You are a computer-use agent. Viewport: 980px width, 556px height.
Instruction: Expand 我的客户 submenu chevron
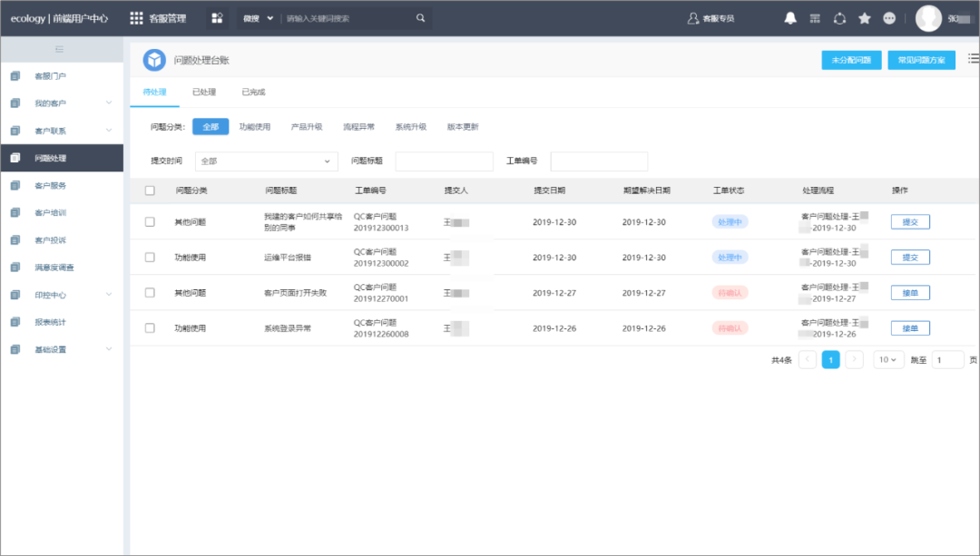tap(109, 103)
